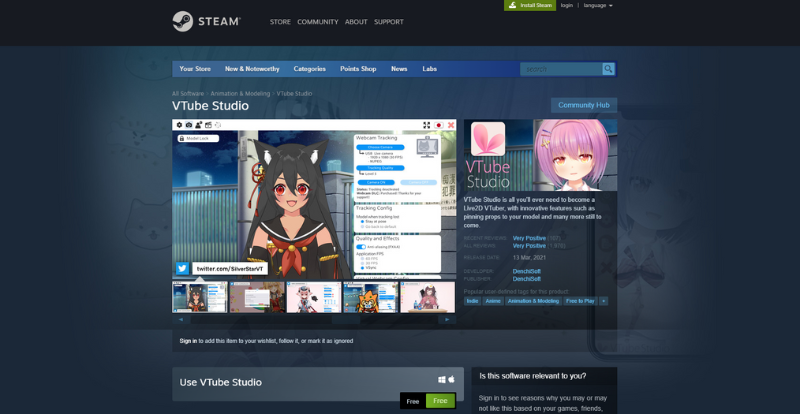Click the person model icon in VTube screenshot
The image size is (800, 414).
pyautogui.click(x=198, y=125)
